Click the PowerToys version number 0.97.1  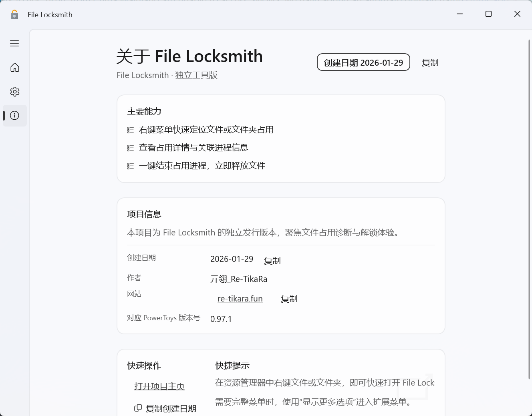pos(221,319)
